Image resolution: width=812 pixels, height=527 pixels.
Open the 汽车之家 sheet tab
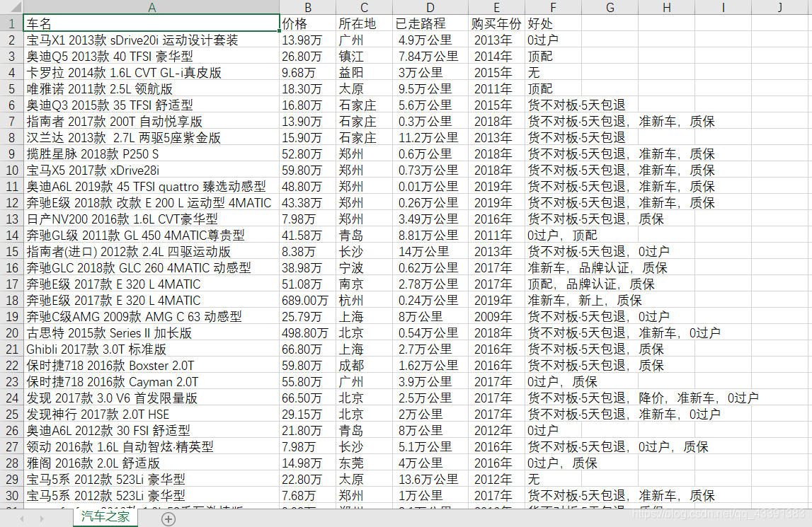105,516
